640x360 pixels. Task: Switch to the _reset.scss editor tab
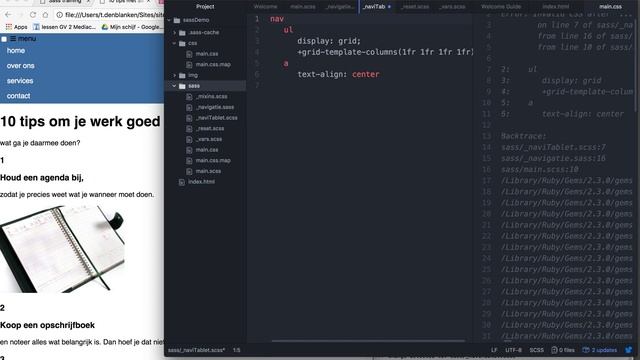(415, 7)
